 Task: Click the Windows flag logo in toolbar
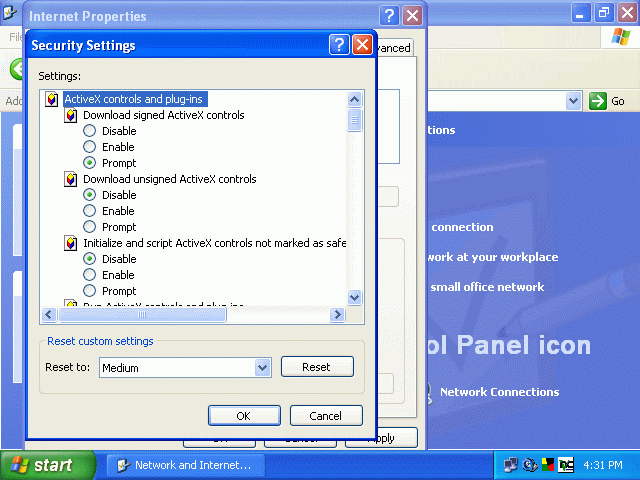pos(621,37)
